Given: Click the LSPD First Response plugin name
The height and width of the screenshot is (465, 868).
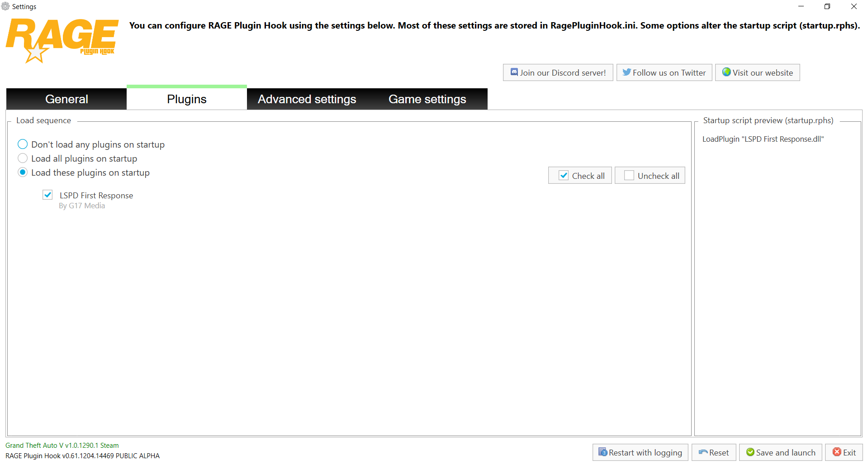Looking at the screenshot, I should (x=96, y=196).
